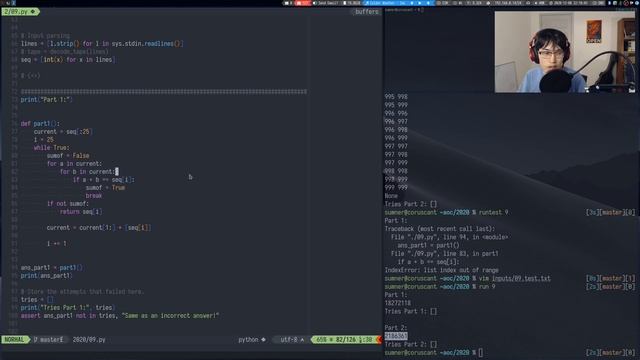Click the blue highlighted segment in top bar
The height and width of the screenshot is (360, 640).
(x=399, y=3)
